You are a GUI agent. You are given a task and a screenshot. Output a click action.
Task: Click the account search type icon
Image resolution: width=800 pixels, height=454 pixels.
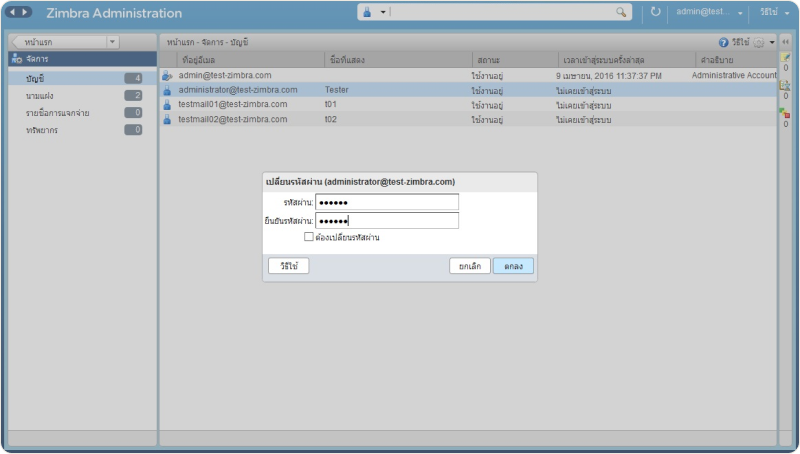pyautogui.click(x=367, y=12)
